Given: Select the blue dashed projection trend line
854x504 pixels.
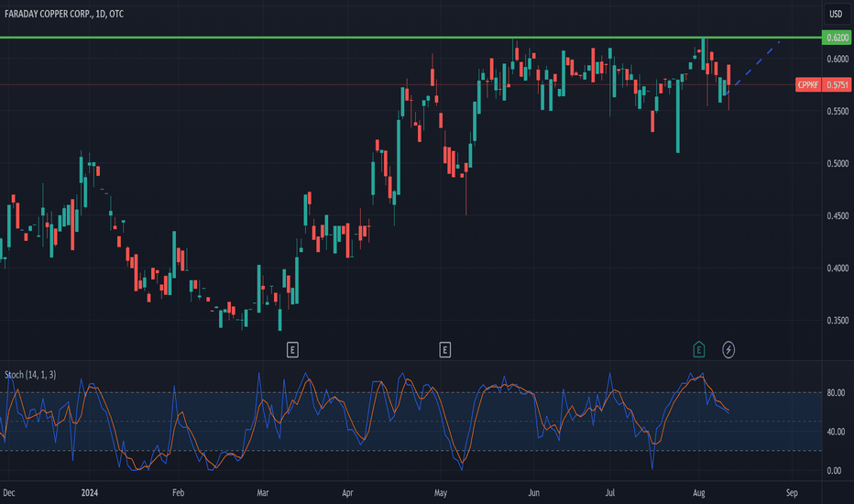Looking at the screenshot, I should point(754,67).
